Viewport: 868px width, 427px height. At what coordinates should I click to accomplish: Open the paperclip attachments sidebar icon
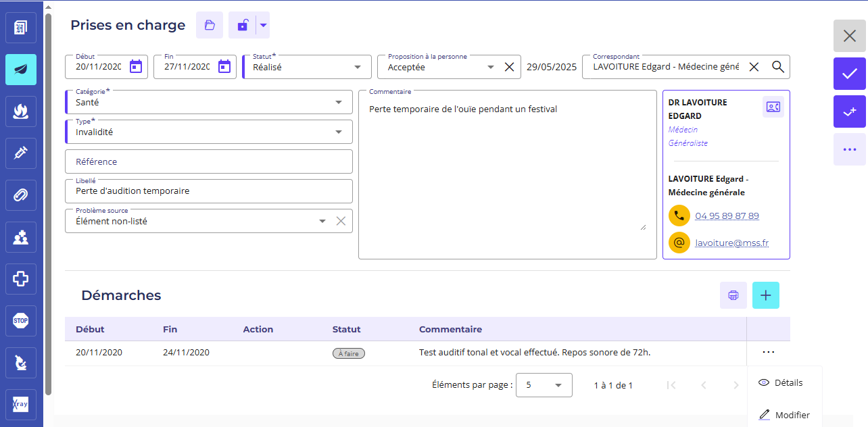[21, 195]
